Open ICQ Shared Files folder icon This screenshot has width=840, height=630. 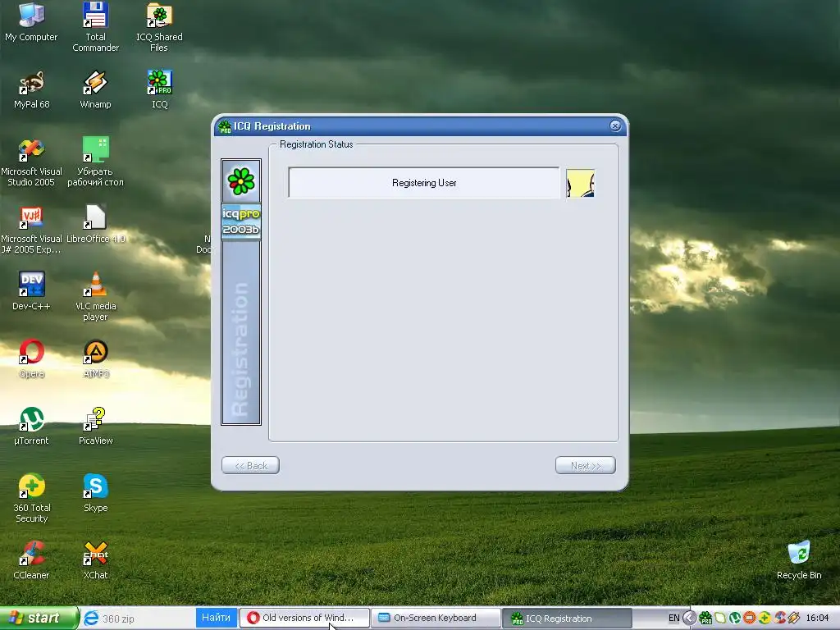coord(159,27)
